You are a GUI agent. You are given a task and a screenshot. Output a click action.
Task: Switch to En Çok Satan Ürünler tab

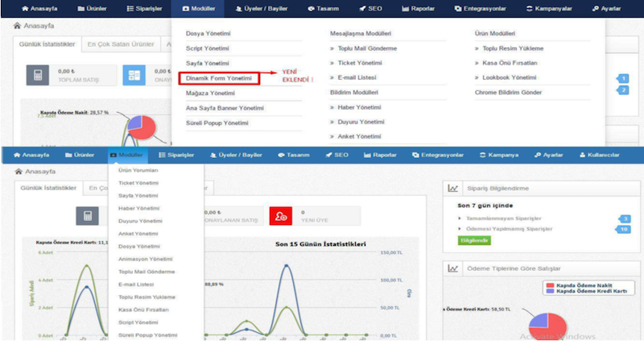(121, 44)
